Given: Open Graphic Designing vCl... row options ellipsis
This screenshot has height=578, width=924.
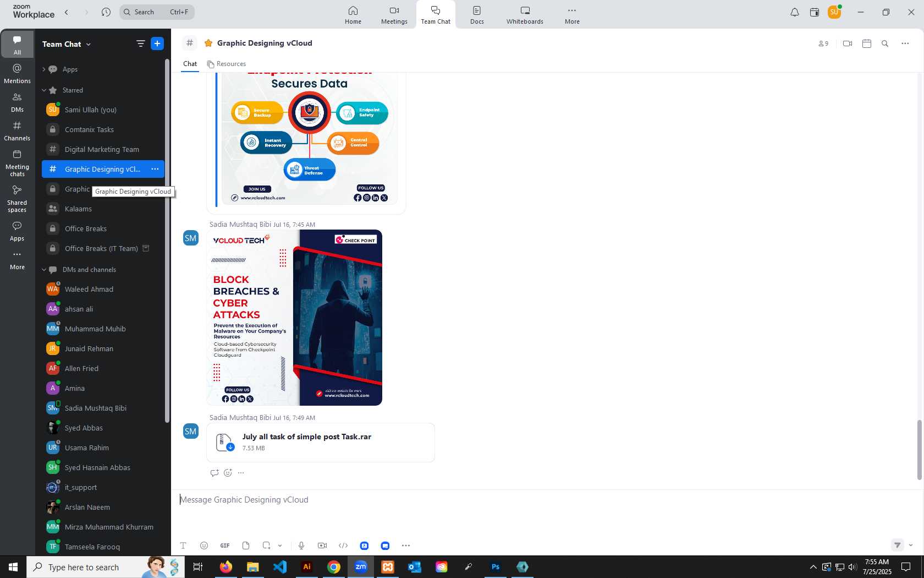Looking at the screenshot, I should coord(155,169).
